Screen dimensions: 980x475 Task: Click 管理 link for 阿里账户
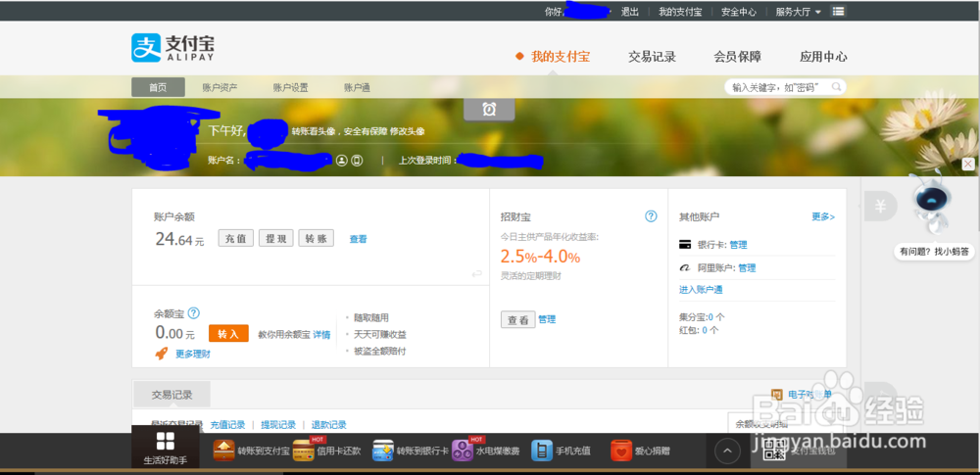[x=747, y=267]
